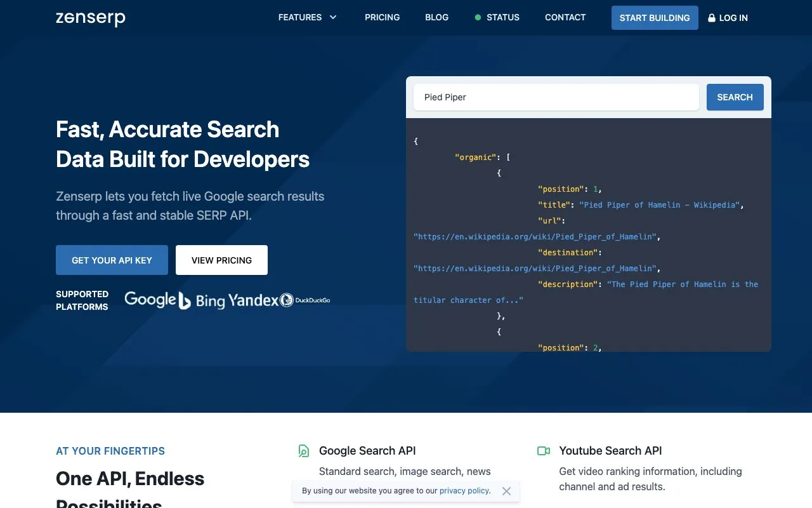The width and height of the screenshot is (812, 508).
Task: Click the Google Search API heading
Action: click(x=367, y=451)
